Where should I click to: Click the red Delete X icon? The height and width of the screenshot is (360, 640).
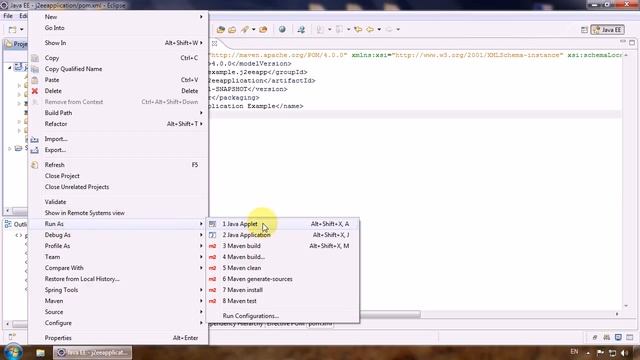click(35, 91)
